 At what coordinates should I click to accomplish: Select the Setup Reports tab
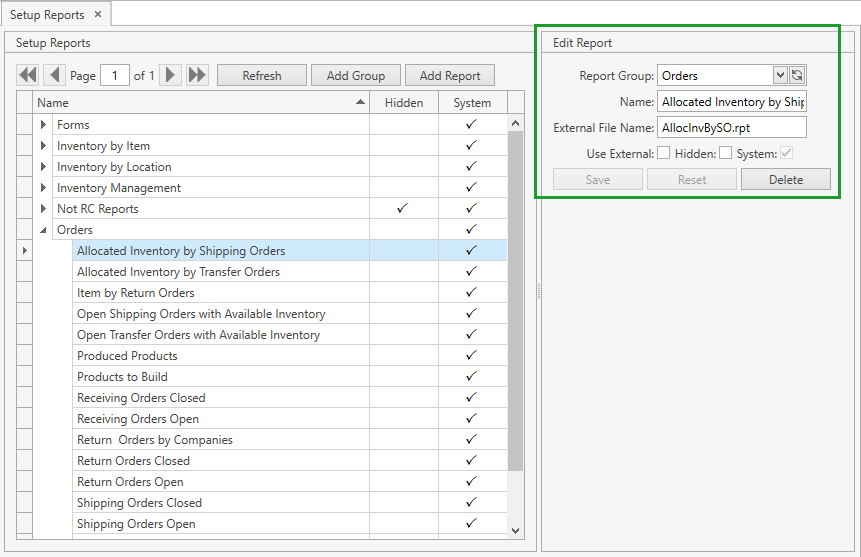tap(47, 15)
